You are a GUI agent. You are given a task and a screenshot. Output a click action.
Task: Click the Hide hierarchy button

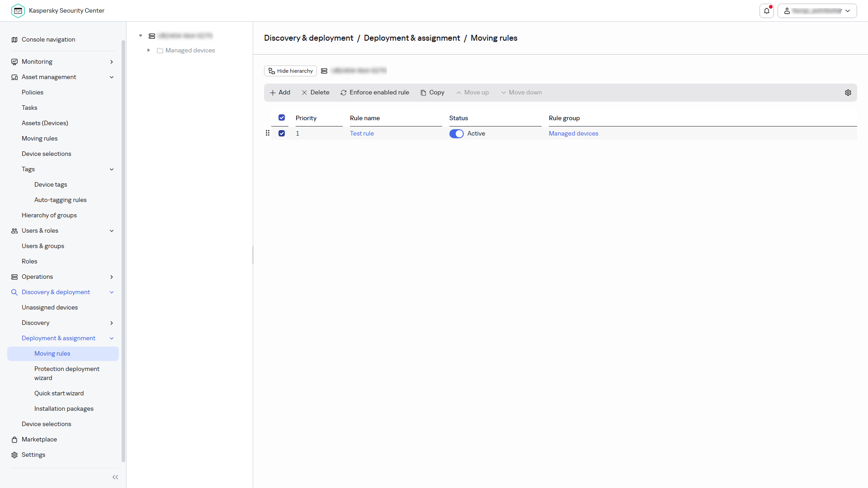[290, 71]
